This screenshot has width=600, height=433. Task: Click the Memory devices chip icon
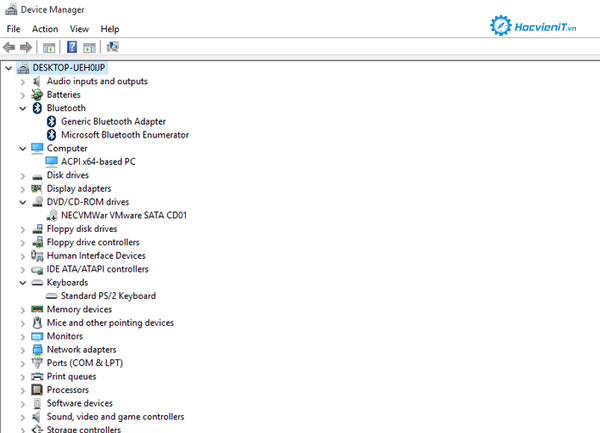click(37, 309)
